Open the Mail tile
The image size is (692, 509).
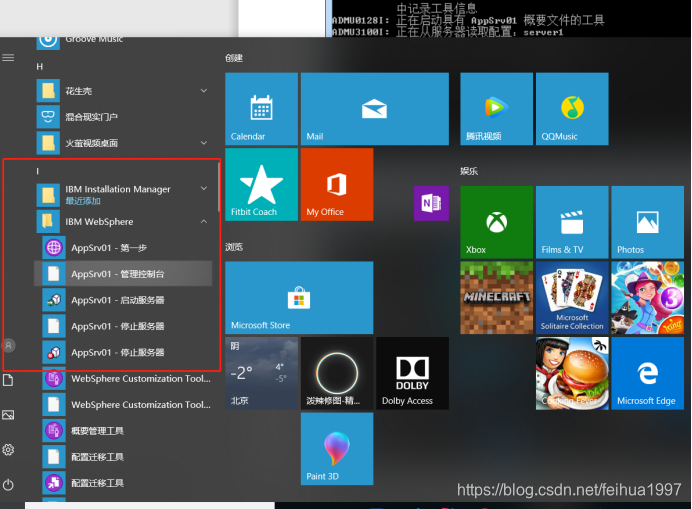(375, 109)
